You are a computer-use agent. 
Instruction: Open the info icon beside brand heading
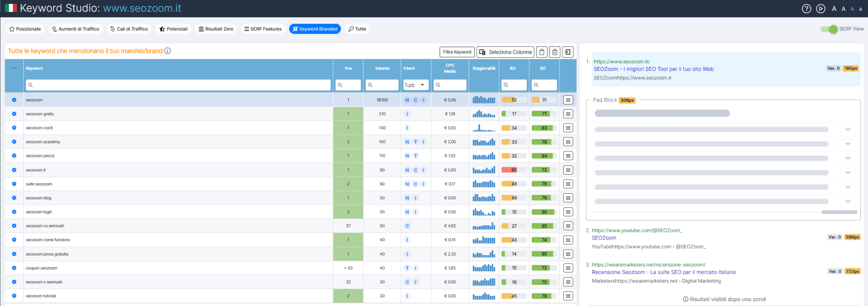click(167, 51)
